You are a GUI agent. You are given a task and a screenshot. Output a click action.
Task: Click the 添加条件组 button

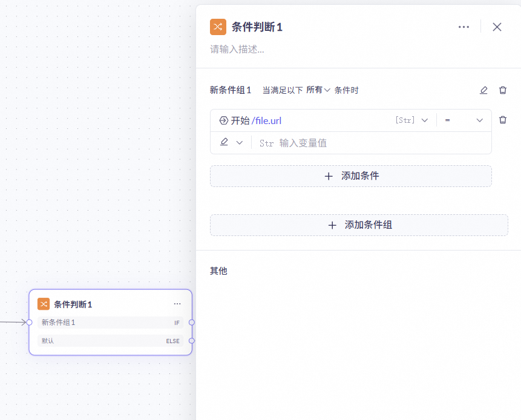359,225
